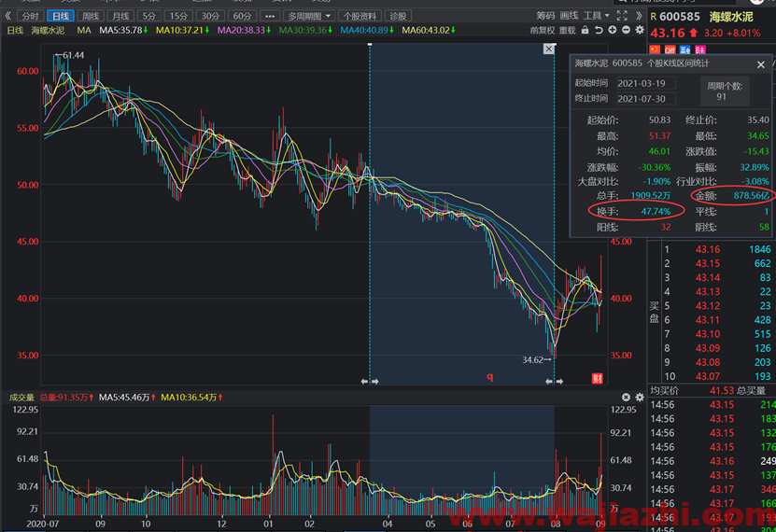Expand 工具 tools dropdown
Screen dimensions: 776x532
point(597,16)
